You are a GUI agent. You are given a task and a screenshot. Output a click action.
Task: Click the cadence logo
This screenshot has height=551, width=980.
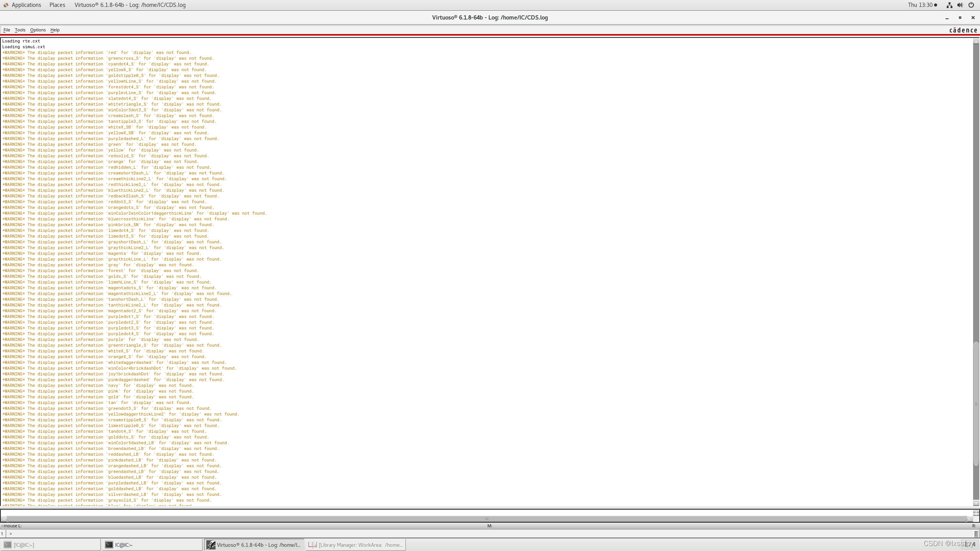[x=963, y=30]
